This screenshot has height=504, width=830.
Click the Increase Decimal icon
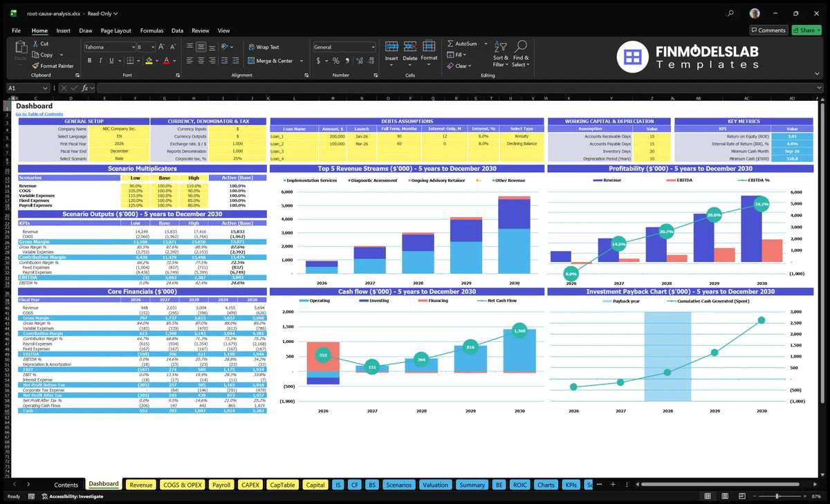pyautogui.click(x=359, y=61)
